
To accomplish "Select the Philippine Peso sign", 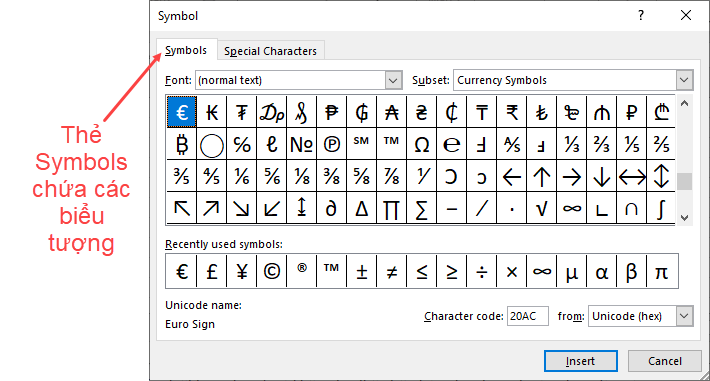I will (x=331, y=111).
